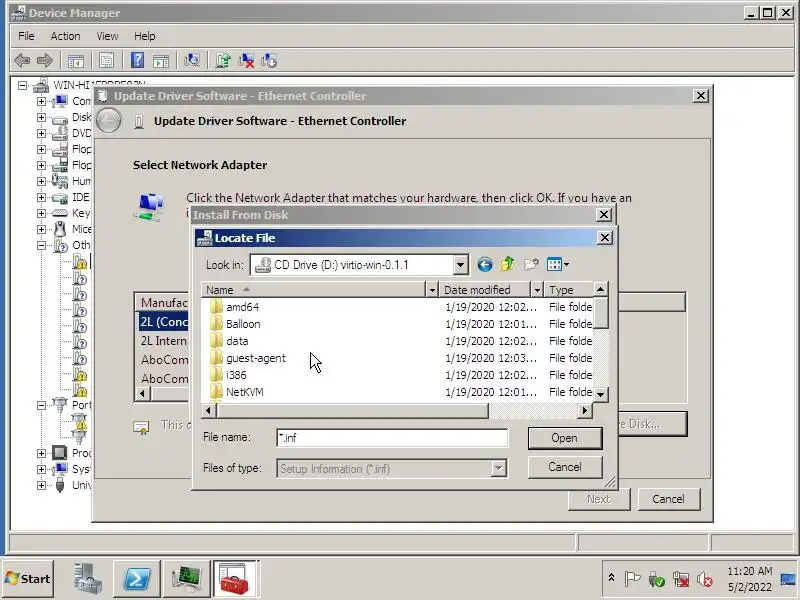Click the File name input field
The image size is (800, 600).
(392, 438)
